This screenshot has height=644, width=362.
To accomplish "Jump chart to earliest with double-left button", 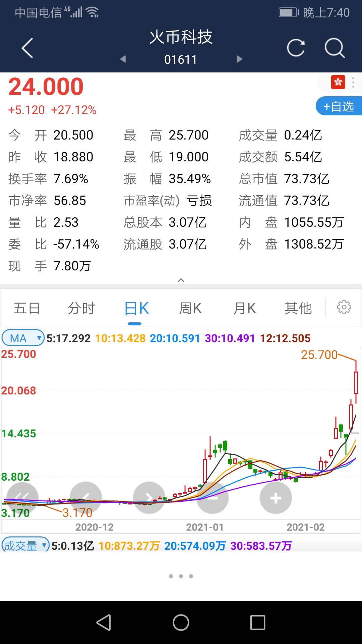I will click(22, 498).
